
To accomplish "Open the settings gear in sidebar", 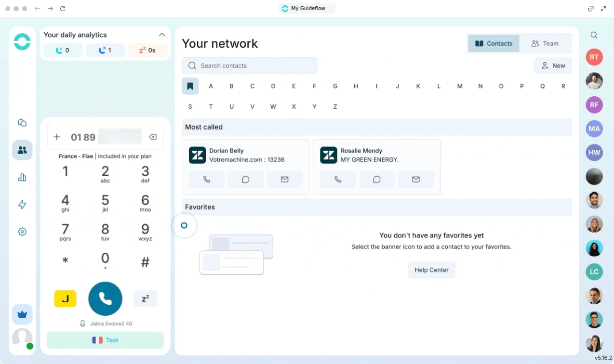I will pyautogui.click(x=22, y=232).
